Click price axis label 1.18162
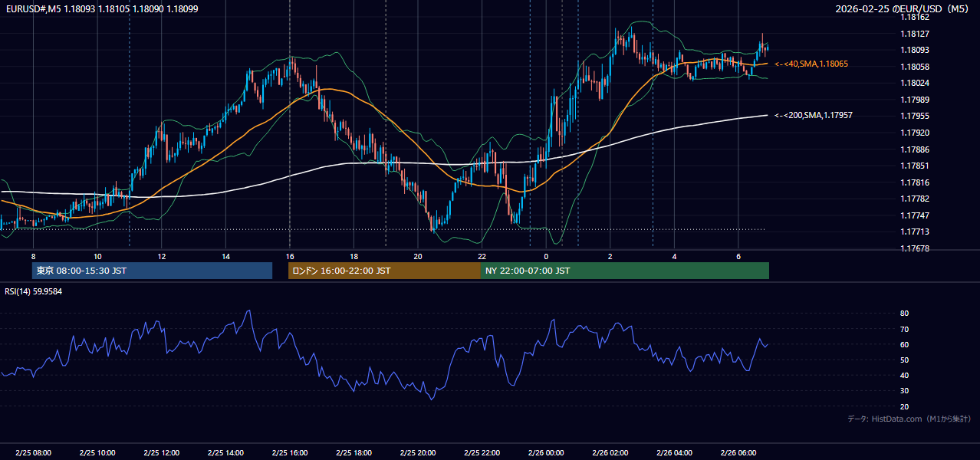The height and width of the screenshot is (460, 980). click(916, 17)
